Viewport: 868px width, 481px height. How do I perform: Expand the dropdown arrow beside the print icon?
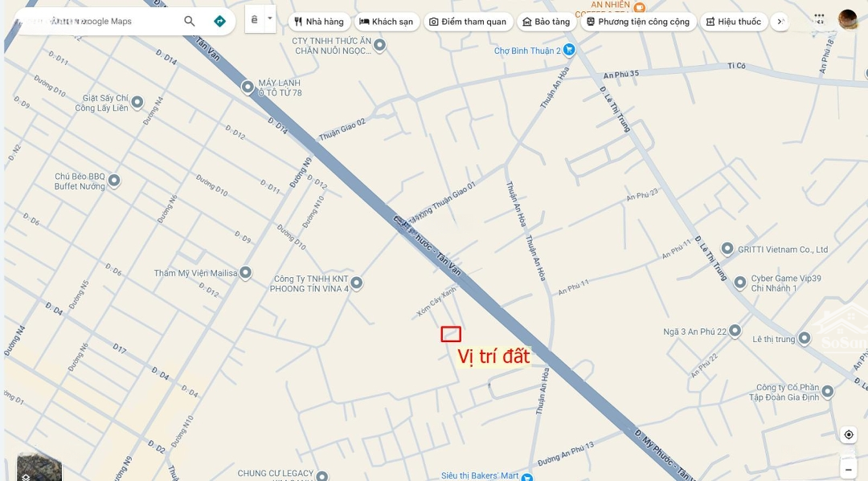269,18
